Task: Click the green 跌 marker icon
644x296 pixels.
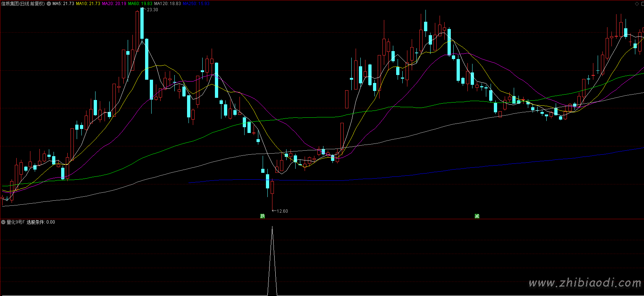Action: point(263,216)
